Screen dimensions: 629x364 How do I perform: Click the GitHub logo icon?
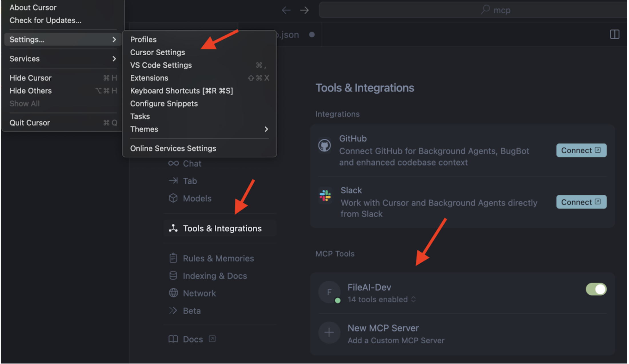click(x=324, y=145)
